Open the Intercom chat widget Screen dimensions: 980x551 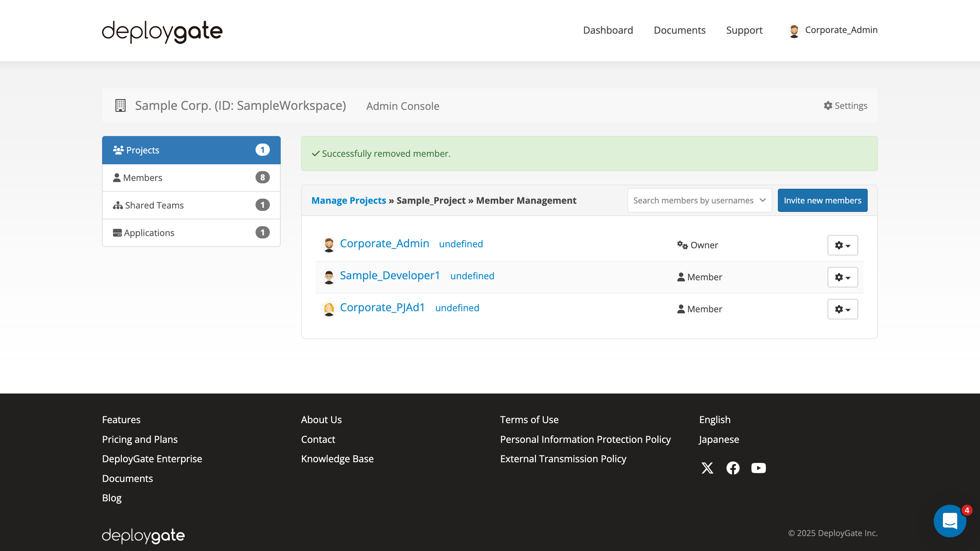click(x=950, y=521)
